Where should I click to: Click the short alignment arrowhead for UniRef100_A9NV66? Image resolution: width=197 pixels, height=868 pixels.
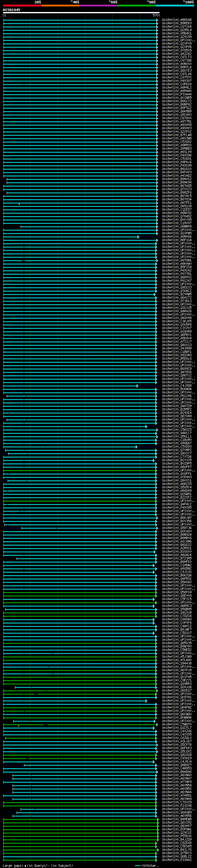pyautogui.click(x=139, y=237)
